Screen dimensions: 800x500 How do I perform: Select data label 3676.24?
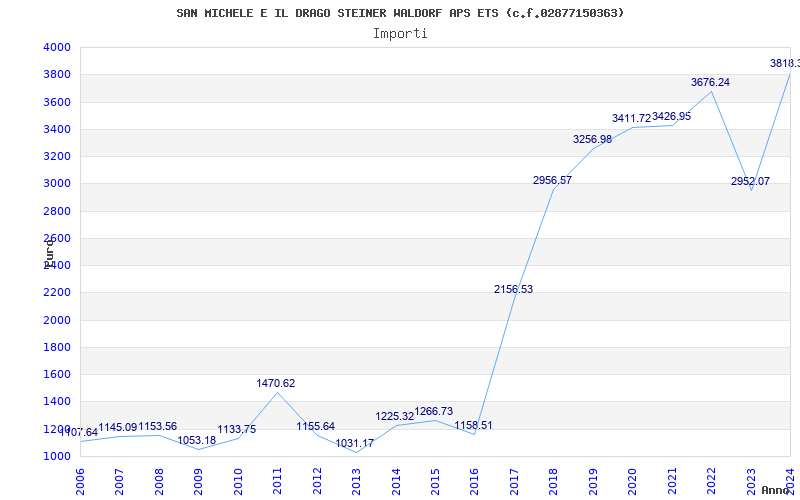pos(710,82)
